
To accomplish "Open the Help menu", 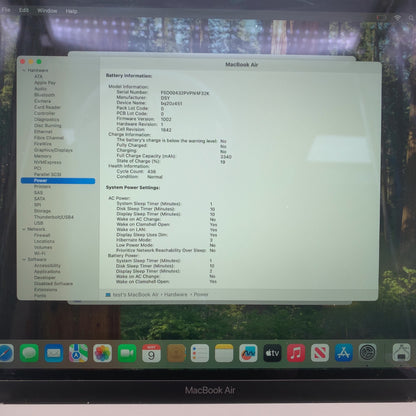I will click(71, 11).
